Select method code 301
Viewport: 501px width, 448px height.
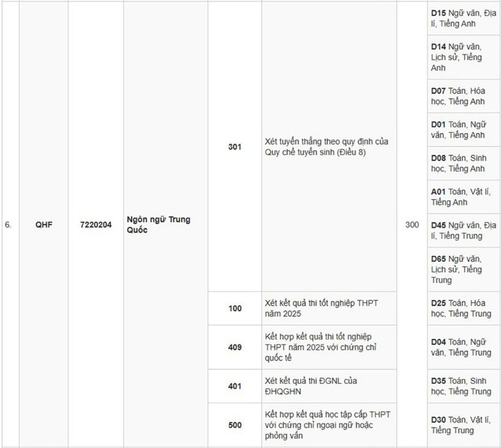(235, 146)
